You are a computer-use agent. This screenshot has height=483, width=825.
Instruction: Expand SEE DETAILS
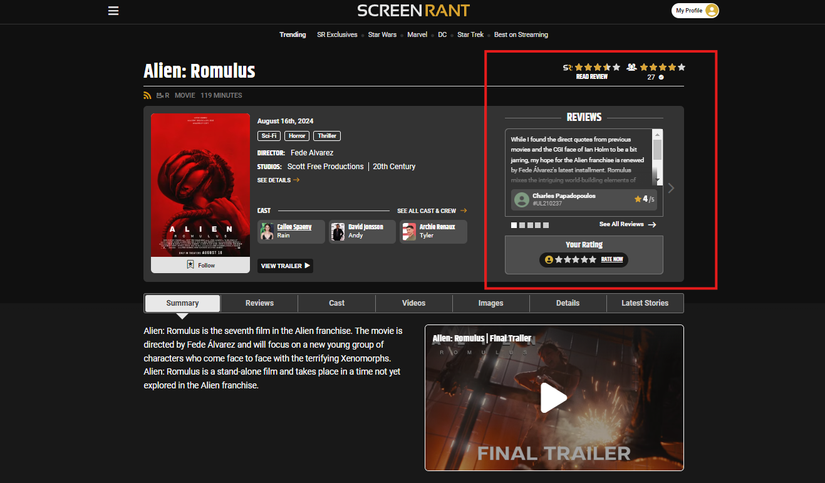278,180
